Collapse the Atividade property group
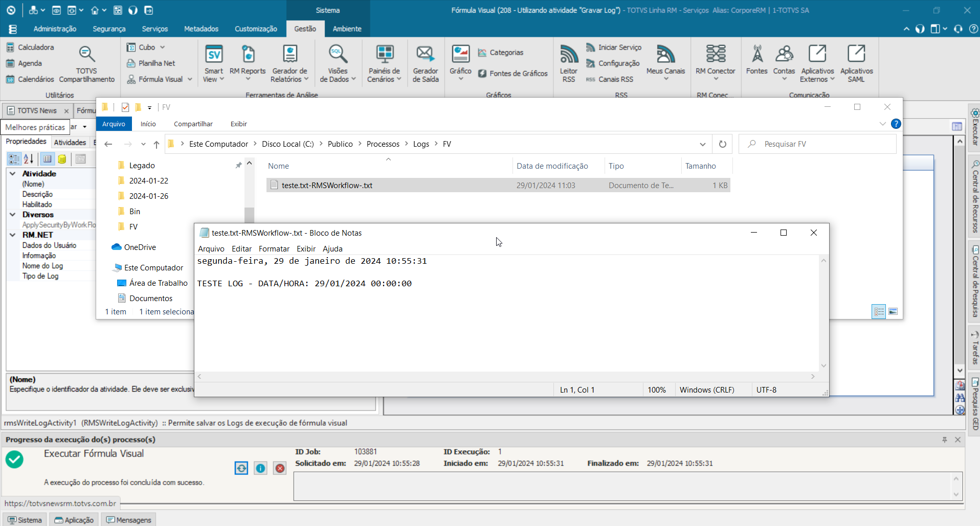 click(13, 174)
